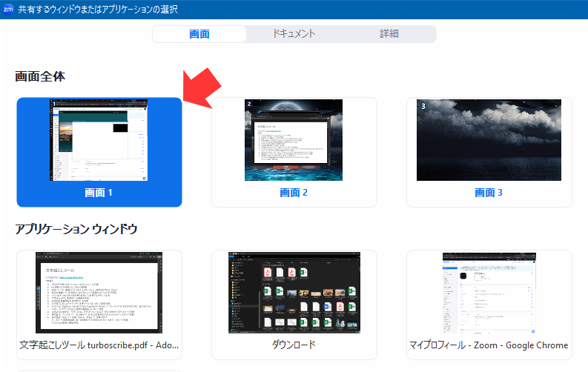Select the ダウンロード folder window thumbnail
This screenshot has width=588, height=372.
click(294, 293)
